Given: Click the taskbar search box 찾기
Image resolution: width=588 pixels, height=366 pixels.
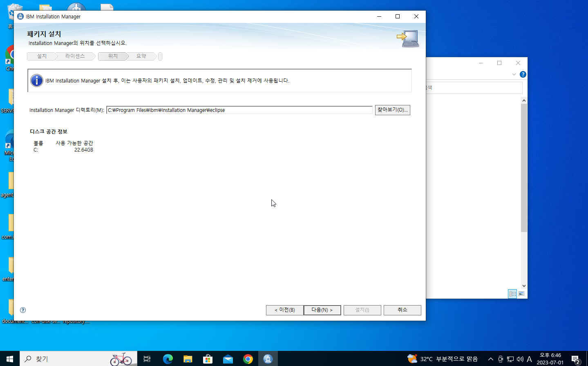Looking at the screenshot, I should [78, 359].
